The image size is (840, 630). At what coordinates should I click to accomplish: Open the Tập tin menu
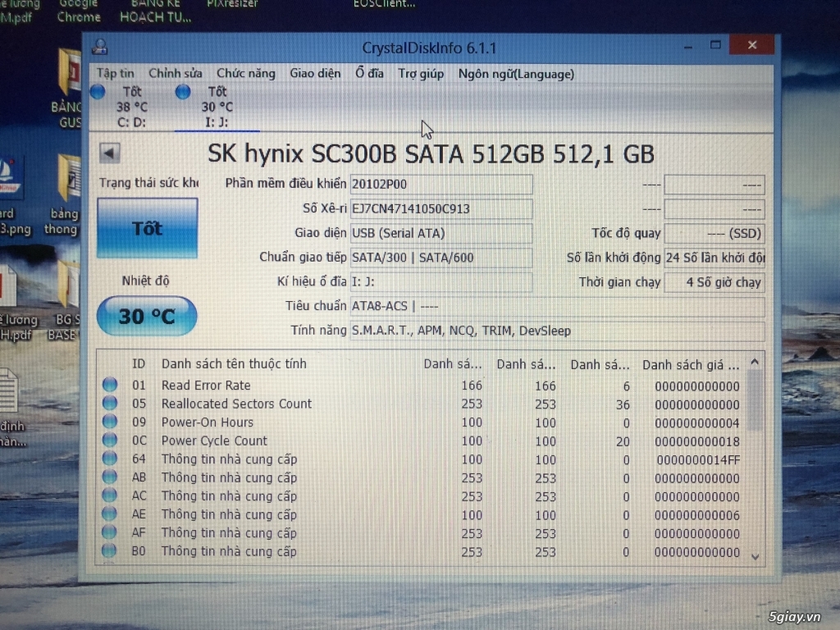[115, 74]
